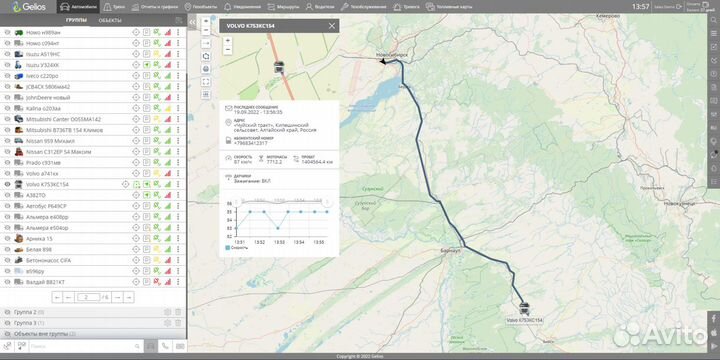This screenshot has height=360, width=720.
Task: Locate Isuzu У324ХК with target icon
Action: pos(135,65)
